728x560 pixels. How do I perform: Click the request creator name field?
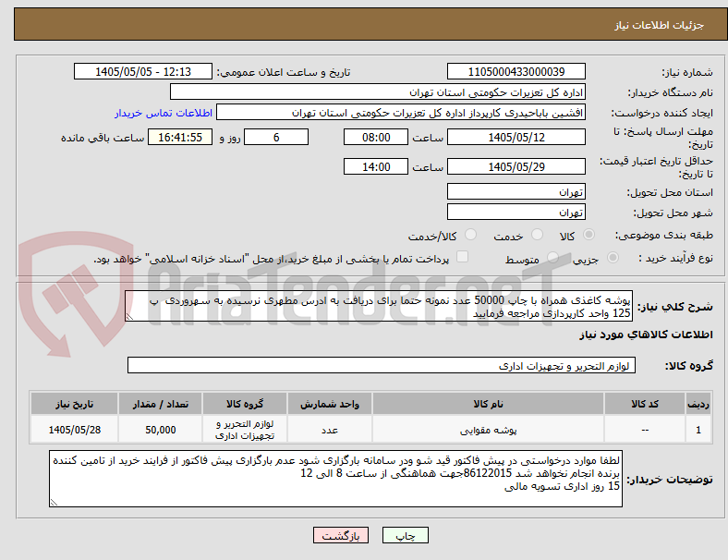(401, 113)
